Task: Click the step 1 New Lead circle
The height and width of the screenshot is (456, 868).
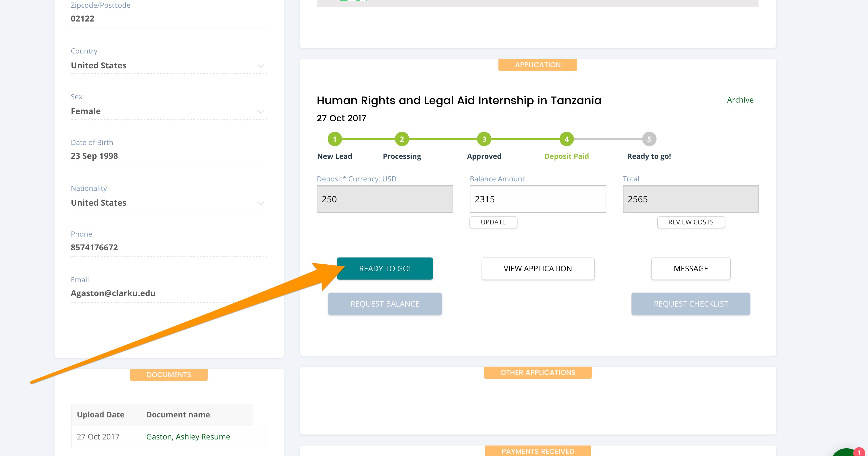Action: pos(334,139)
